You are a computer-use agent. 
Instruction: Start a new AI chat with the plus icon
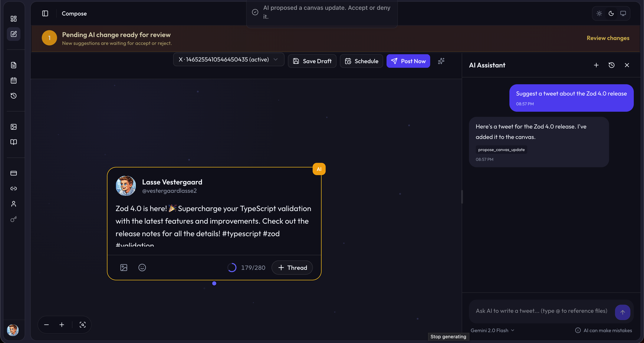(x=596, y=65)
